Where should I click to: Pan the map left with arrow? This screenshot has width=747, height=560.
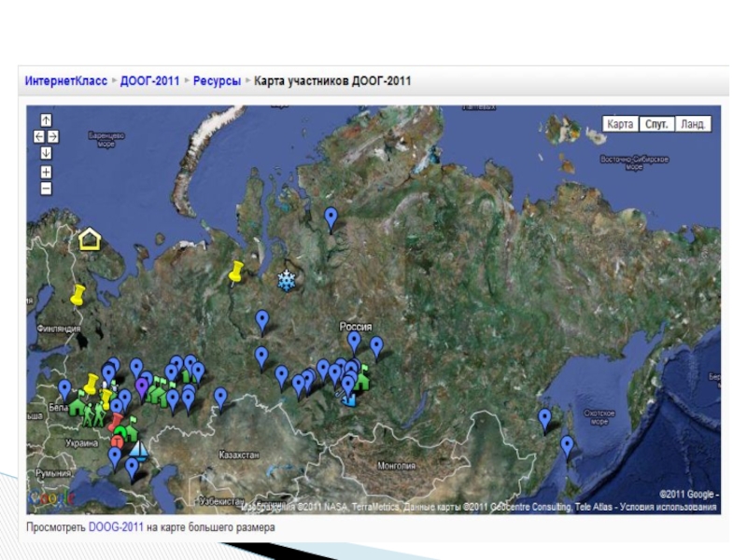point(38,136)
